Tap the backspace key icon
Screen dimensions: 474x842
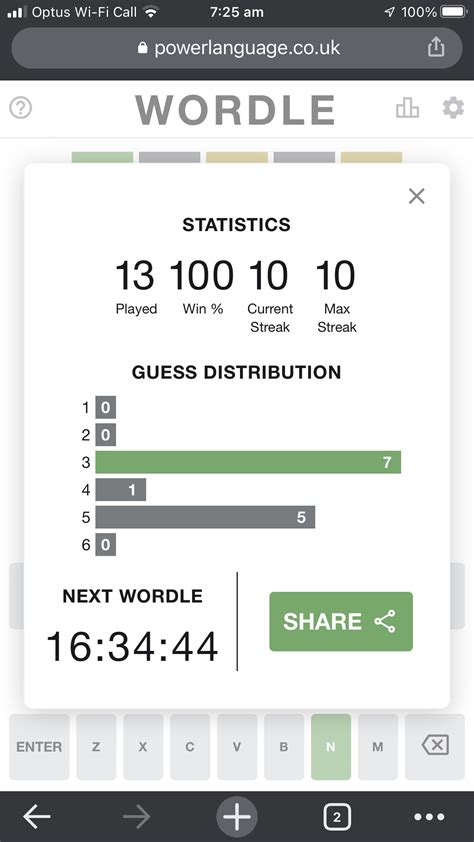(x=435, y=746)
